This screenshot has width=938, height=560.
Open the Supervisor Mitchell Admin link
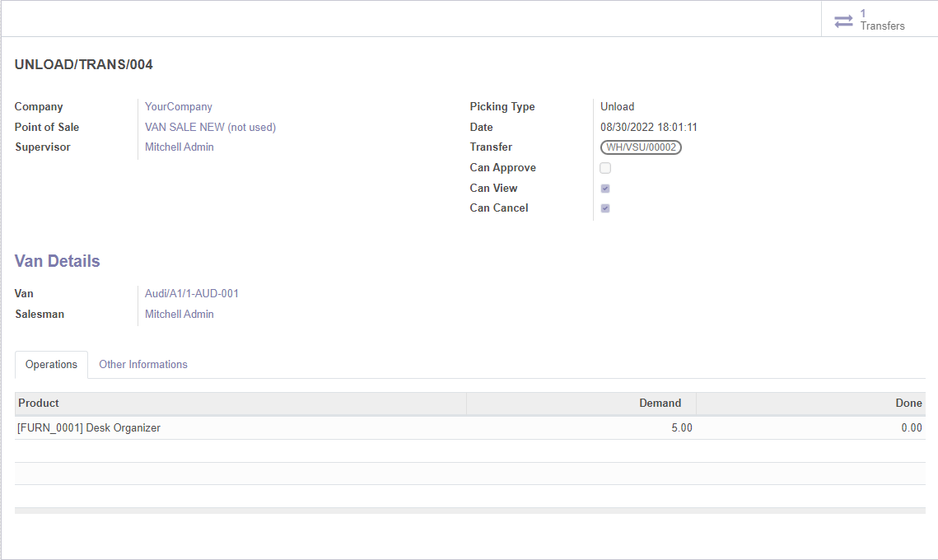pos(180,147)
